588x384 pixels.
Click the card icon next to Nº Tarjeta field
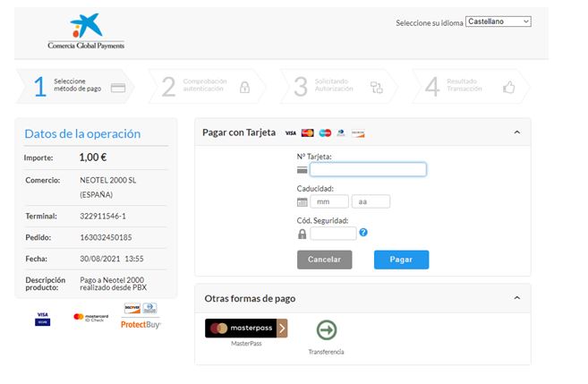pyautogui.click(x=302, y=170)
